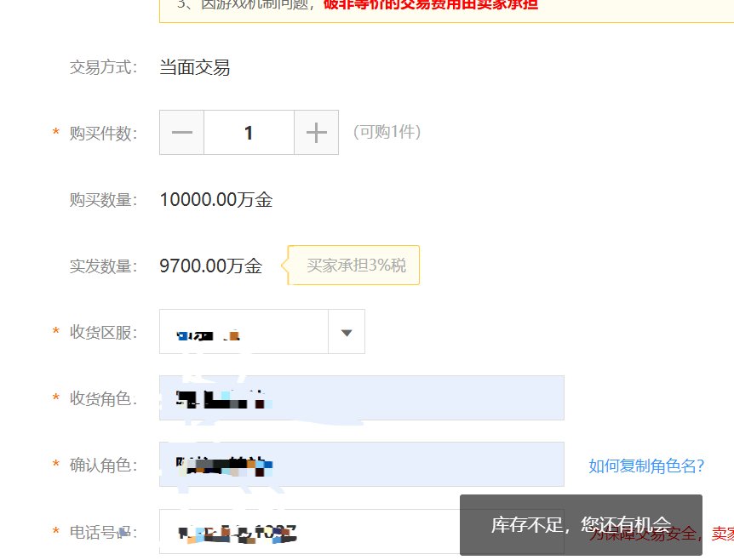Click the 当面交易 trade method text
Image resolution: width=734 pixels, height=560 pixels.
pos(194,68)
